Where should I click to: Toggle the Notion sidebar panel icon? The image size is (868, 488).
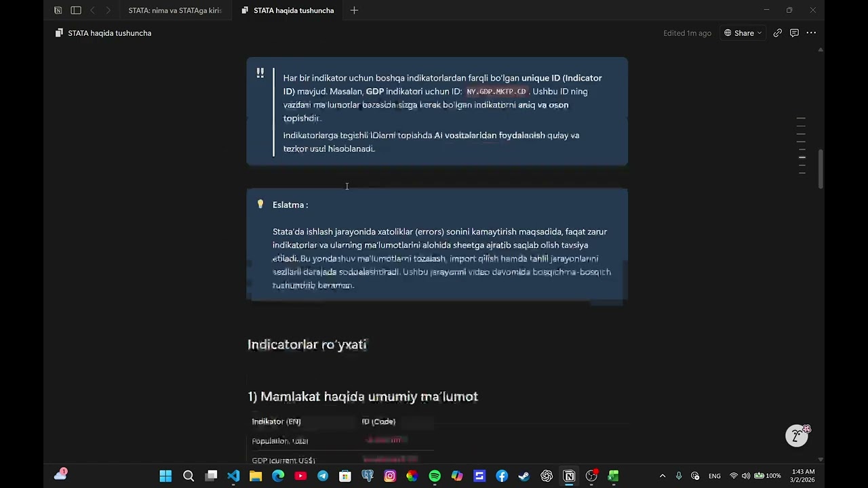[x=76, y=10]
